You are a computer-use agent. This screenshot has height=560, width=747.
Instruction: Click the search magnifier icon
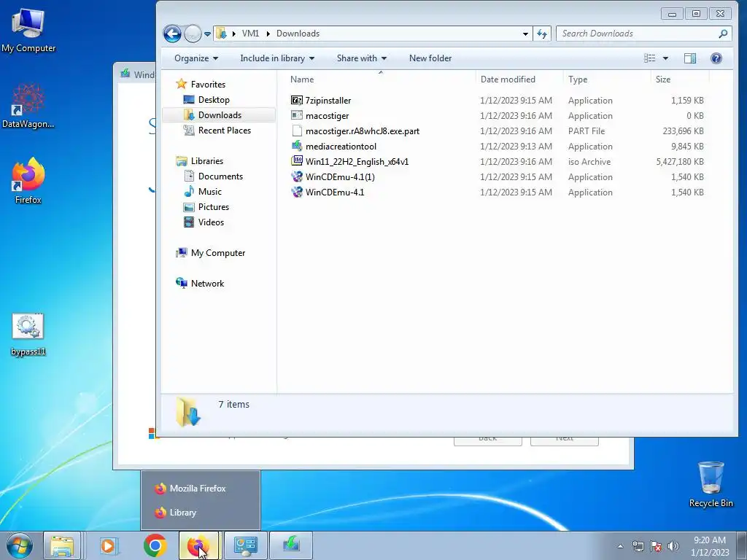coord(723,34)
